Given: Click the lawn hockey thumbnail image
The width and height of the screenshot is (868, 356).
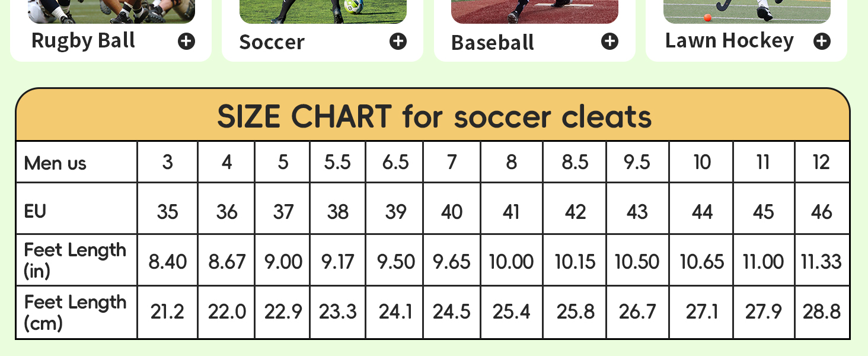Looking at the screenshot, I should click(x=746, y=11).
